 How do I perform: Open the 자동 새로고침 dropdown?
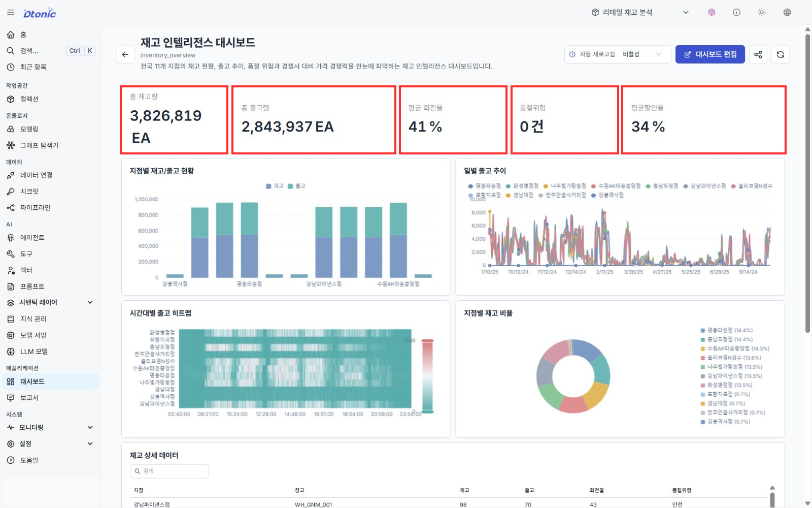[x=618, y=54]
